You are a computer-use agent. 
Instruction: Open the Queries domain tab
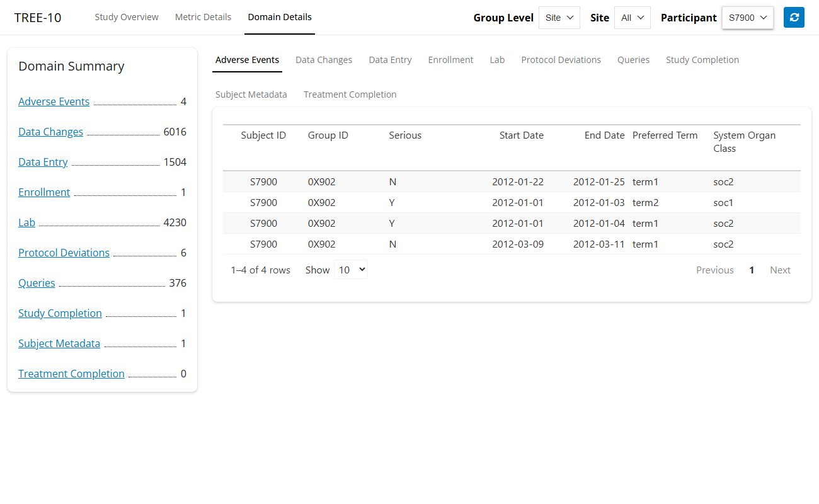[633, 60]
